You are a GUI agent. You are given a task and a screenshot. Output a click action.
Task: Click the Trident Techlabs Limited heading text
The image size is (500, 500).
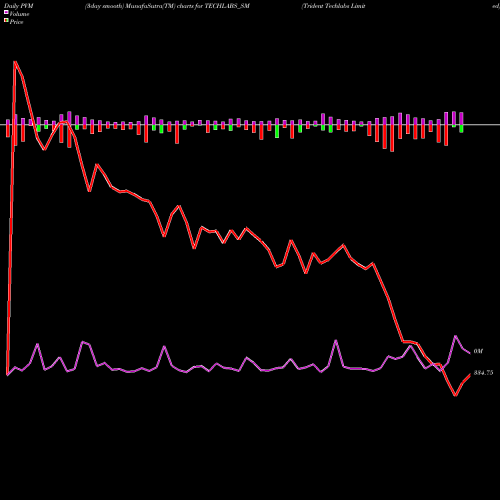pos(333,6)
